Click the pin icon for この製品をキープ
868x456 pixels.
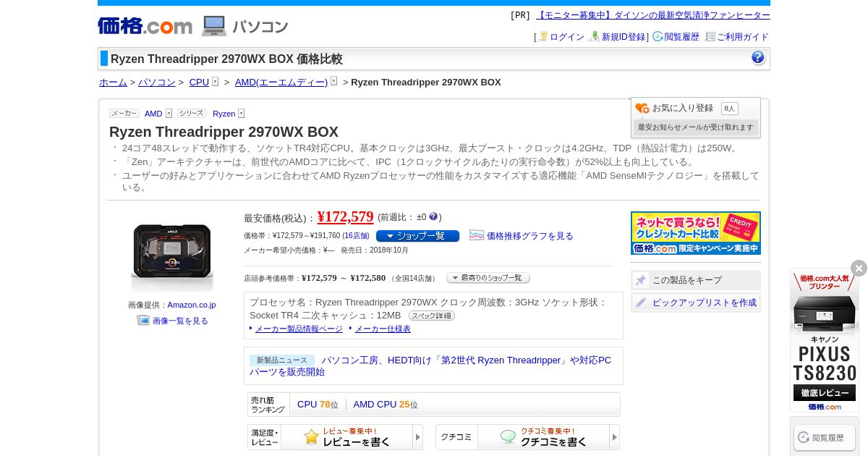(x=641, y=280)
